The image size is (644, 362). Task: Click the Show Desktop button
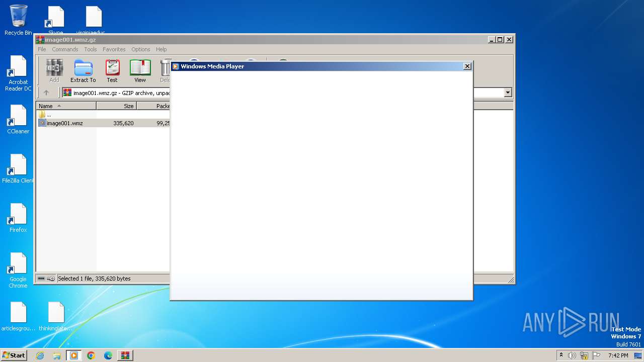pos(639,355)
